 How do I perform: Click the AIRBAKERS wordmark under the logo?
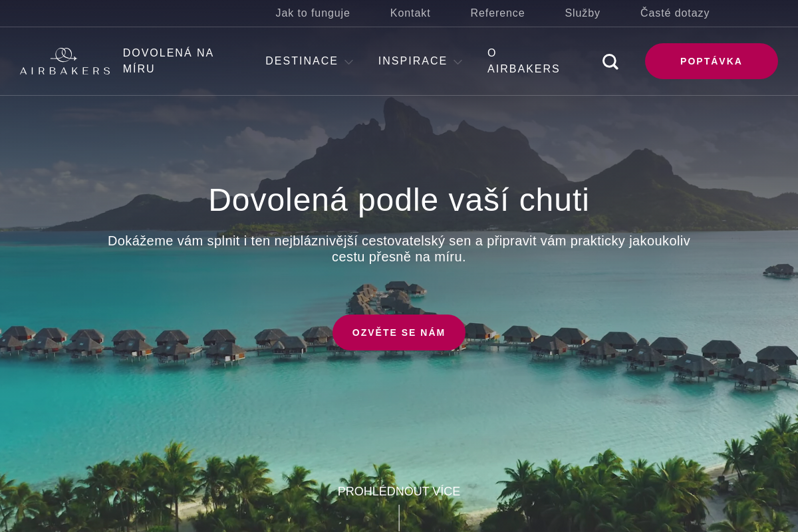(x=65, y=70)
